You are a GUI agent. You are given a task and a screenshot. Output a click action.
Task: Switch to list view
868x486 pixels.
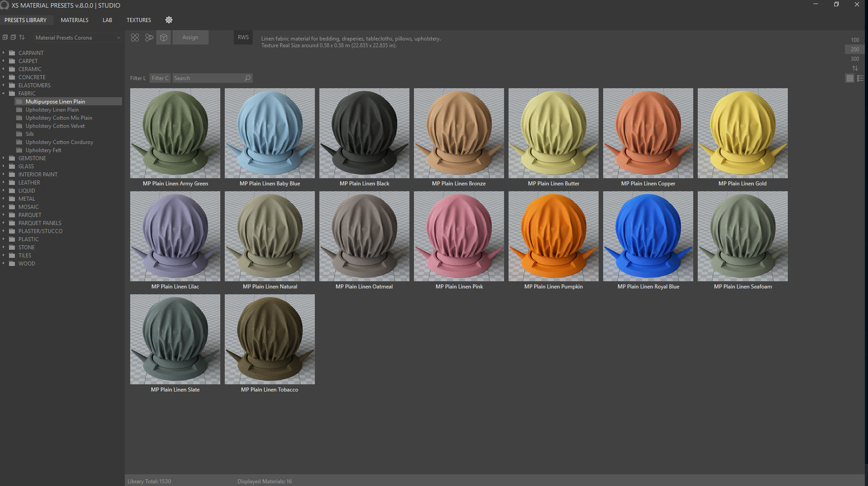860,78
